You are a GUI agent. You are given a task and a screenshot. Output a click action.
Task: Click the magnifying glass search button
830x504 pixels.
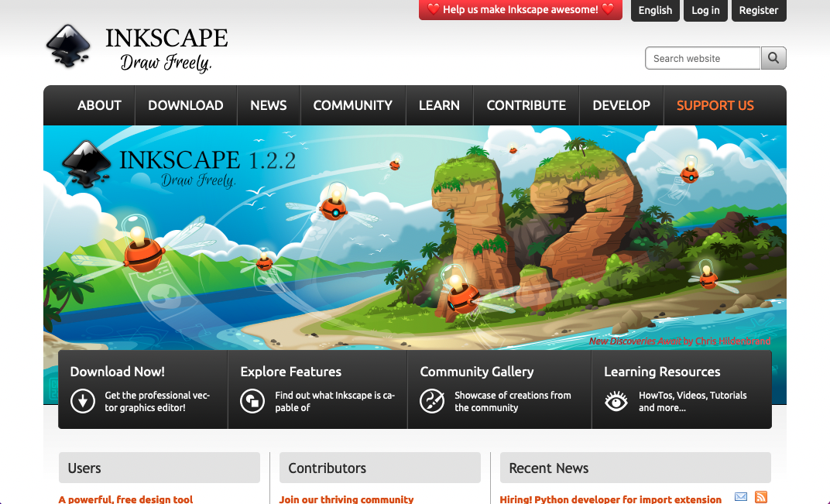(773, 58)
